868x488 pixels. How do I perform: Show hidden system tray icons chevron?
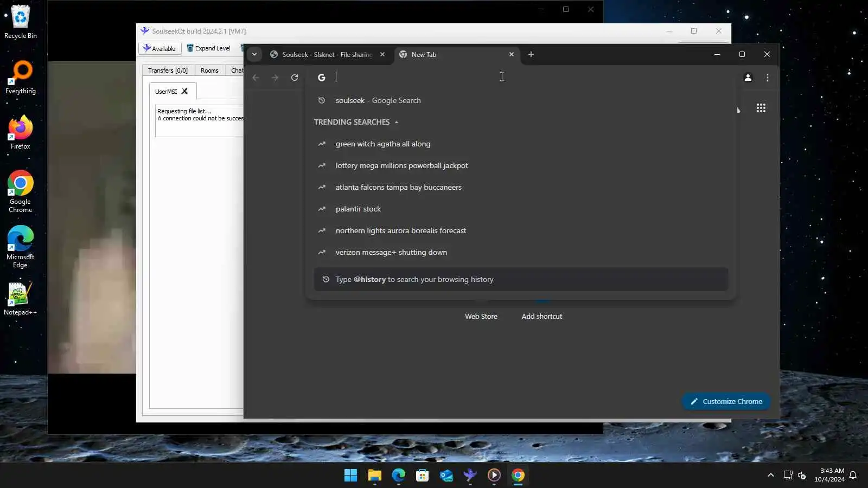pos(770,476)
